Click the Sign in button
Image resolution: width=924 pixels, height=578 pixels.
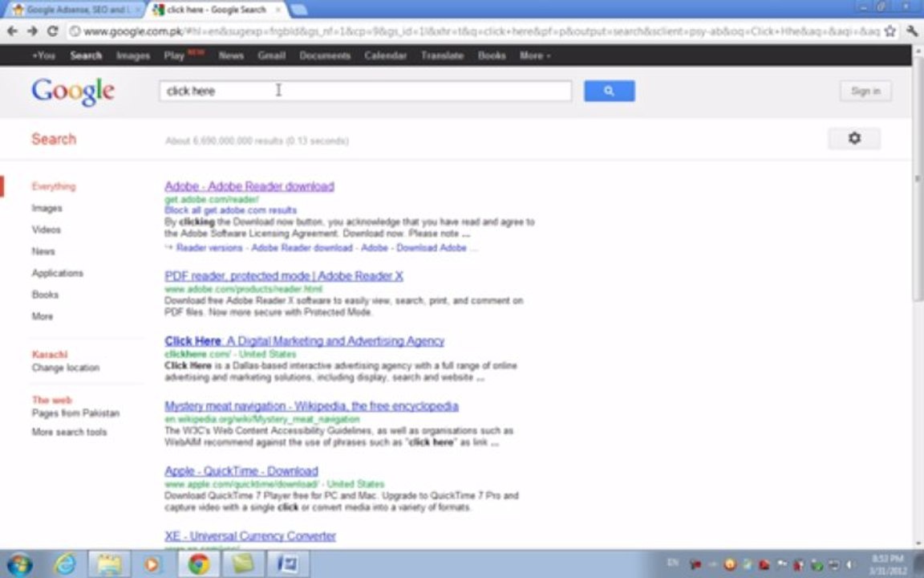865,91
